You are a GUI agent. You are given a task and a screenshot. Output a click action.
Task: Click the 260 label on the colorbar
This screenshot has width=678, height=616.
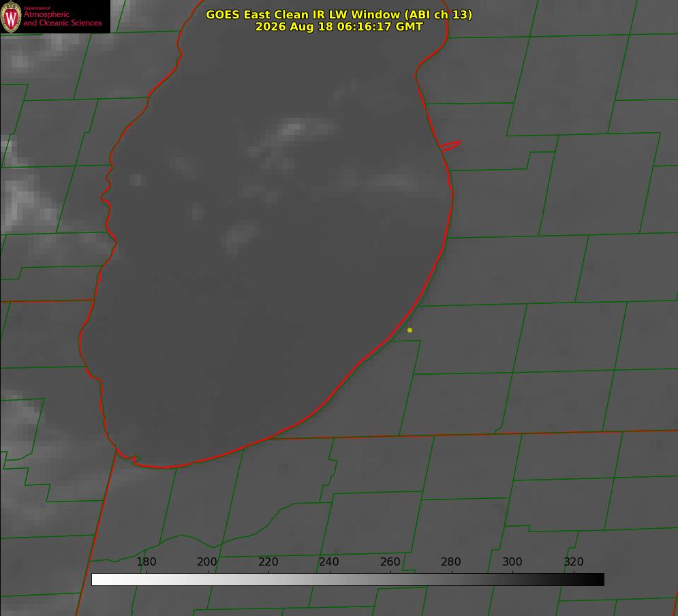pos(390,561)
